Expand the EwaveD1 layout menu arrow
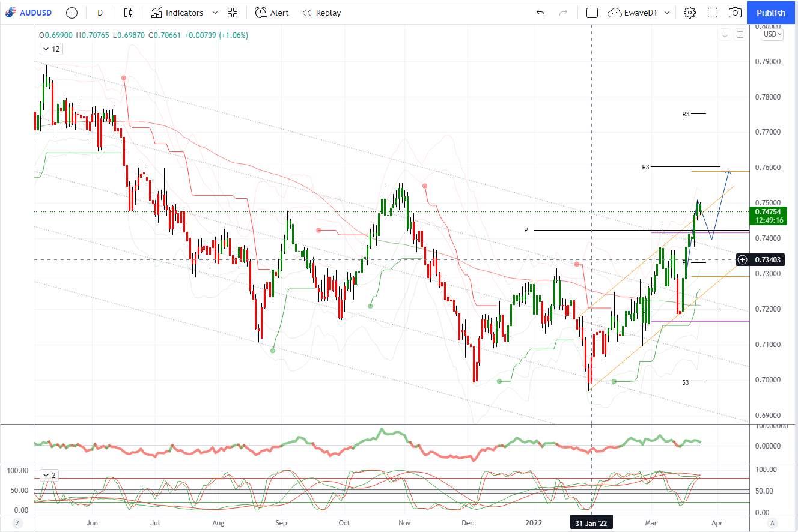 point(667,13)
